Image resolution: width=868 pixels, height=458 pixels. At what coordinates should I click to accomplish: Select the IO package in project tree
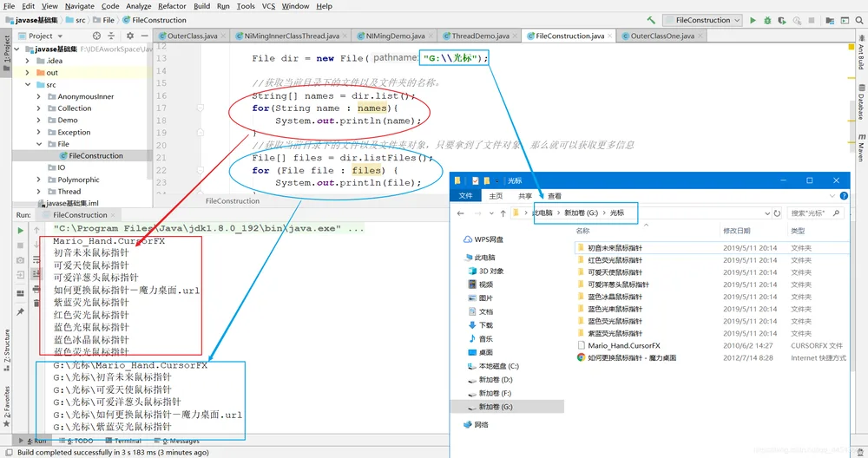[57, 167]
